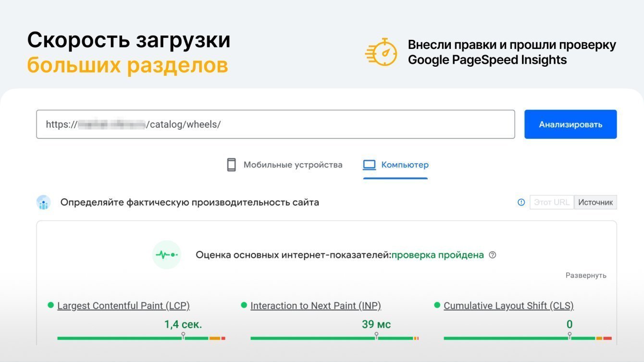
Task: Click the green pulse web vitals icon
Action: click(167, 255)
